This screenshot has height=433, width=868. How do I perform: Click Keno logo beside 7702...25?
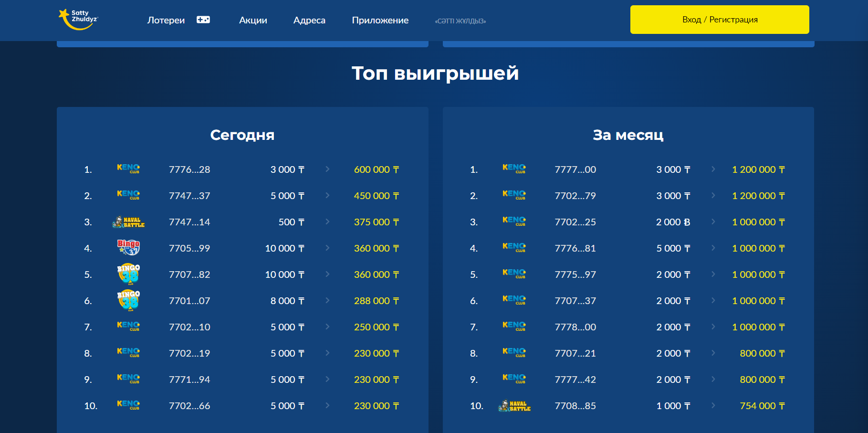click(x=514, y=221)
